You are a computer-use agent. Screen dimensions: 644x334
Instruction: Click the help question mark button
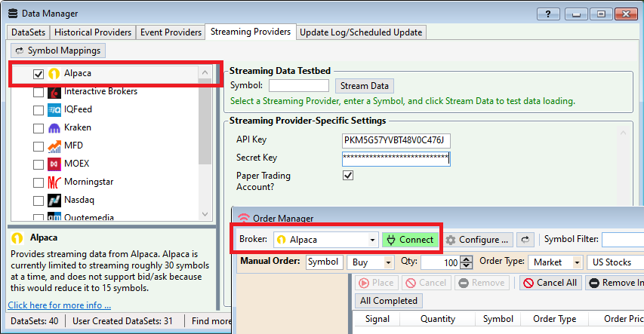coord(548,14)
